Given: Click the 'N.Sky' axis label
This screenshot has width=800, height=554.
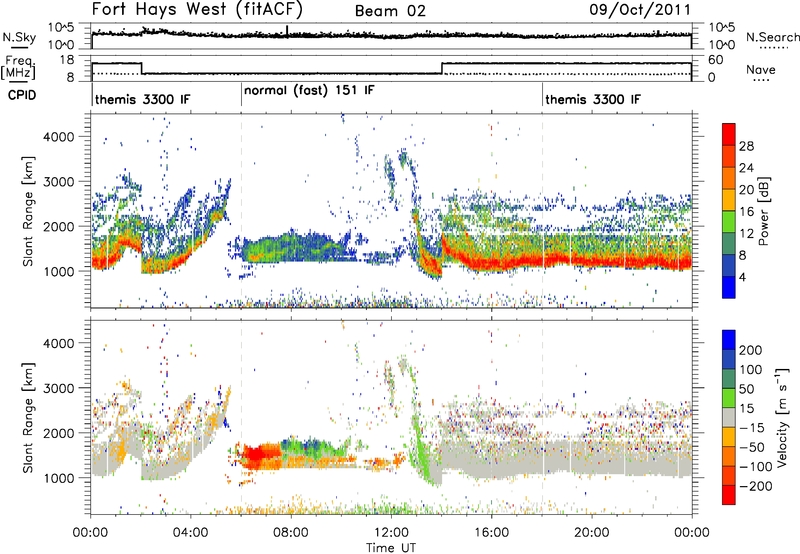Looking at the screenshot, I should pos(19,37).
